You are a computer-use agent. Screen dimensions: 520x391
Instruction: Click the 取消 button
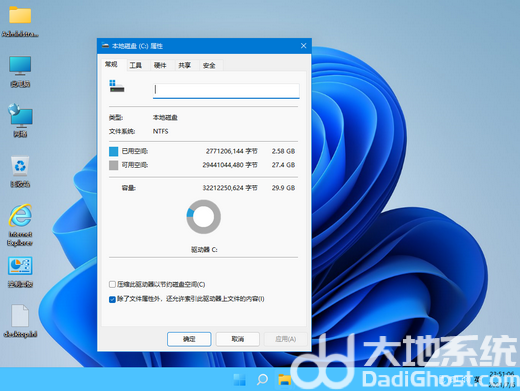(238, 339)
